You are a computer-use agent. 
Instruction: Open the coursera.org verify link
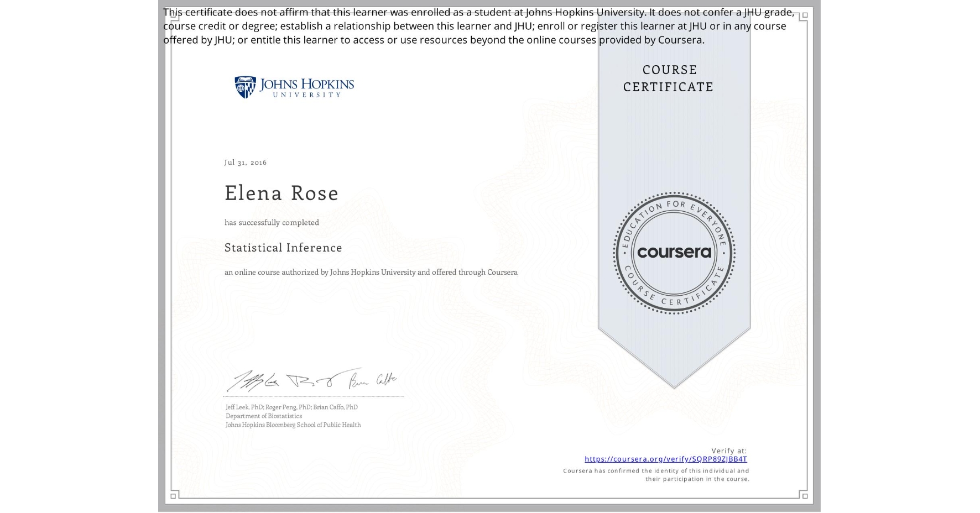(x=665, y=459)
